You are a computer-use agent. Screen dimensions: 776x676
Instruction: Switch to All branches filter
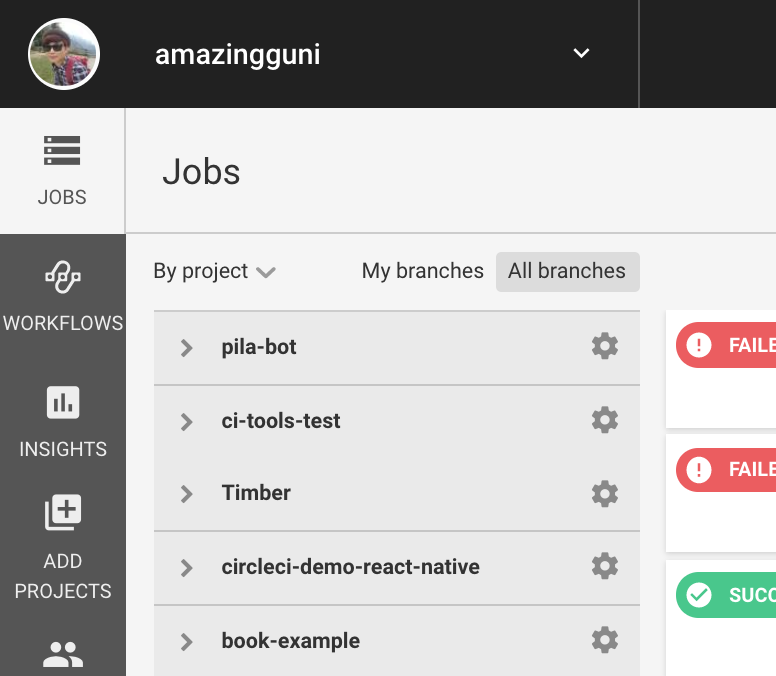click(568, 272)
